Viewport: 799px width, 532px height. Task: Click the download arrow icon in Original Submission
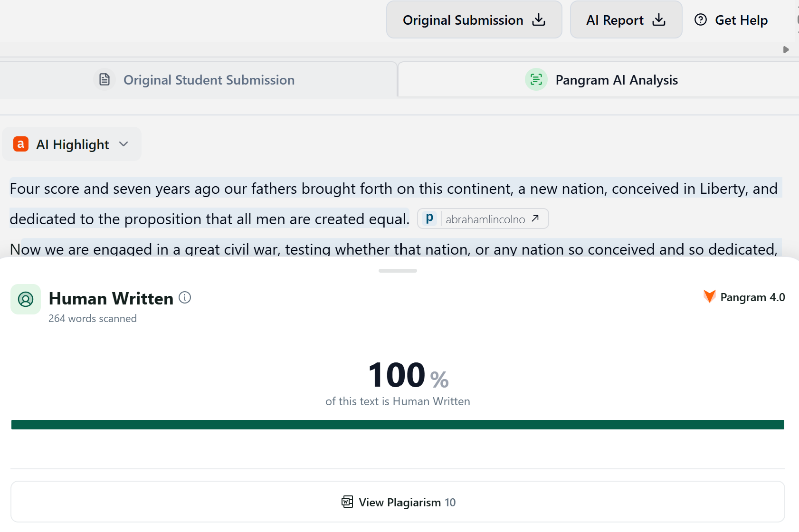tap(539, 20)
